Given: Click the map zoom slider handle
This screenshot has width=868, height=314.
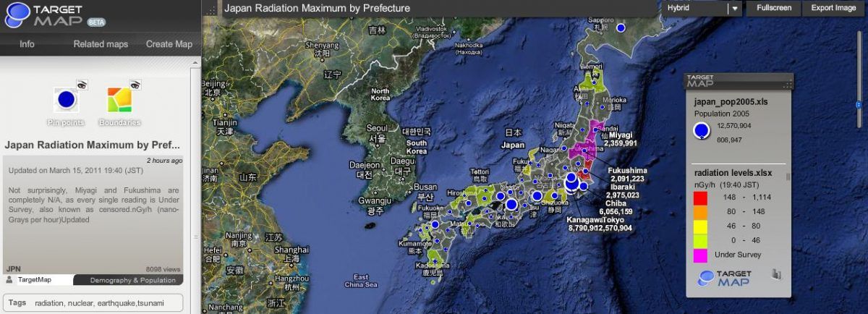Looking at the screenshot, I should coord(859,105).
